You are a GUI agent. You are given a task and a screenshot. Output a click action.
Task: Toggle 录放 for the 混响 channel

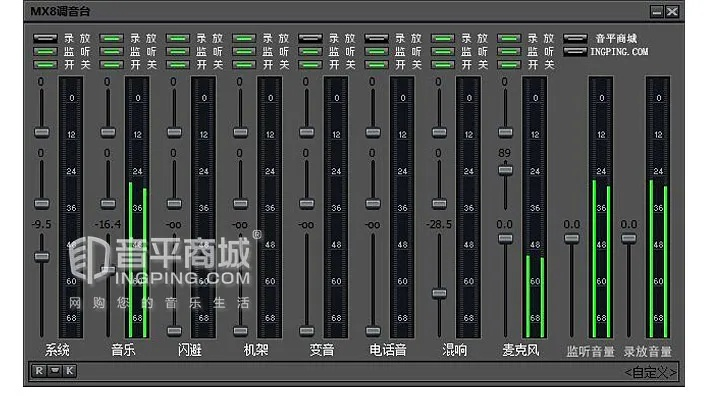pyautogui.click(x=442, y=38)
